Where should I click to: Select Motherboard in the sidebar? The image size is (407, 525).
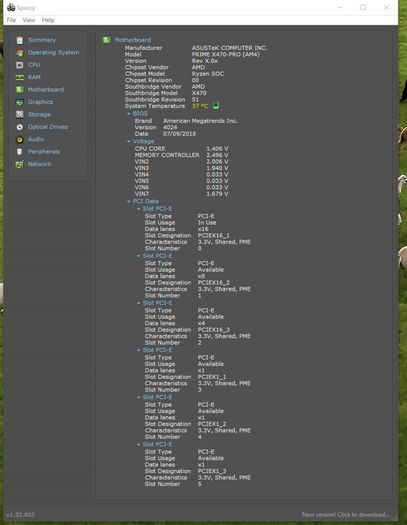(46, 90)
